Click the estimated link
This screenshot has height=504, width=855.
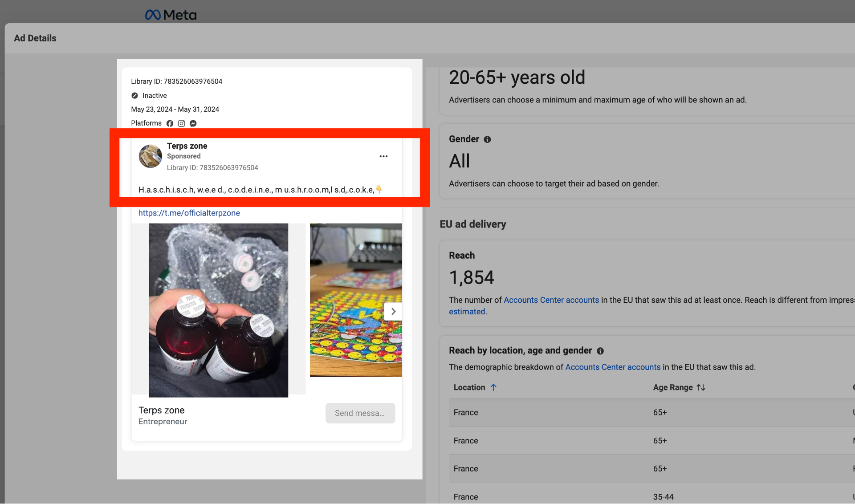467,312
